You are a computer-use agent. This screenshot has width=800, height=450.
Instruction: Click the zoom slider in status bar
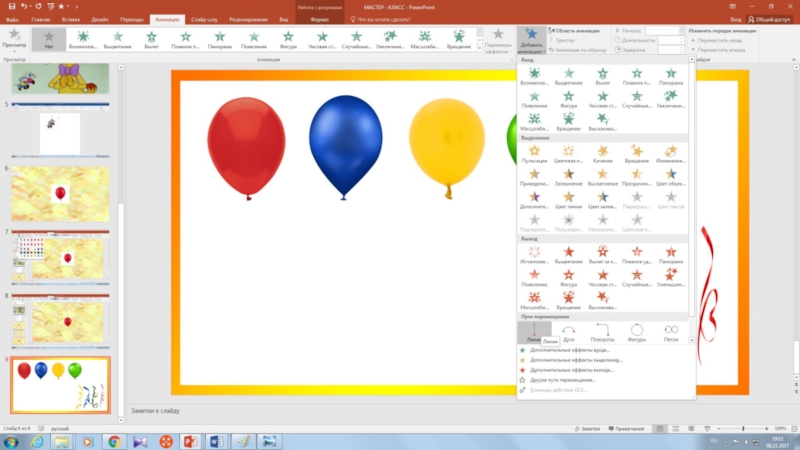click(743, 428)
